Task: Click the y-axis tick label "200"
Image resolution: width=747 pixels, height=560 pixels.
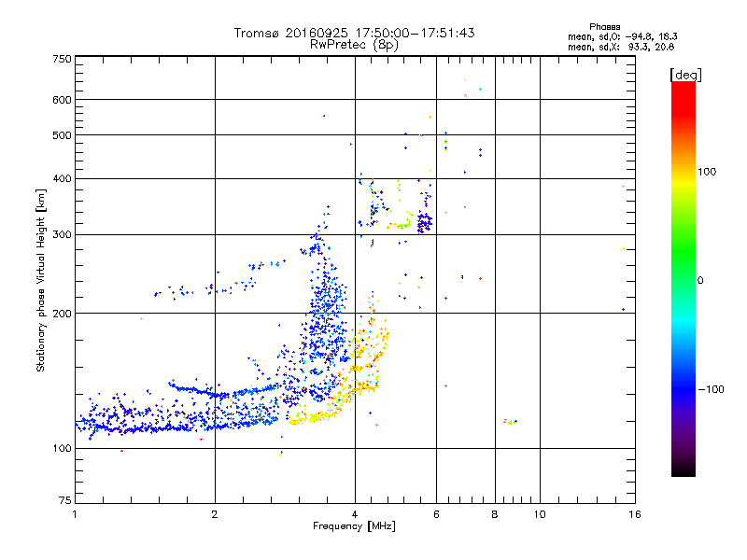Action: pyautogui.click(x=63, y=314)
